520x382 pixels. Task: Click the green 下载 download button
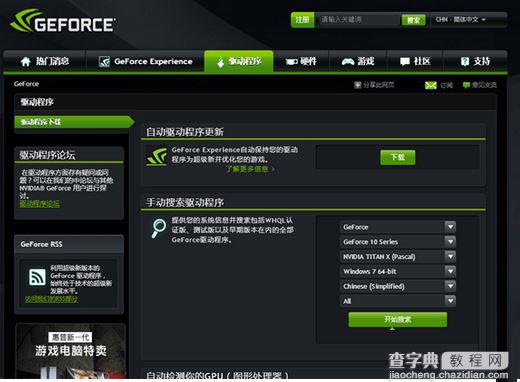(x=398, y=157)
